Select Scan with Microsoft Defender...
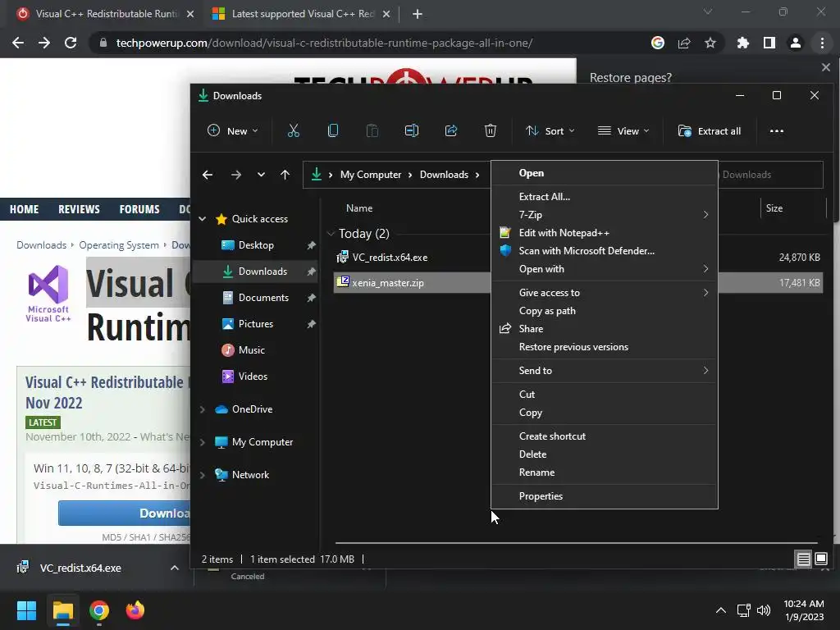This screenshot has width=840, height=630. (x=605, y=251)
